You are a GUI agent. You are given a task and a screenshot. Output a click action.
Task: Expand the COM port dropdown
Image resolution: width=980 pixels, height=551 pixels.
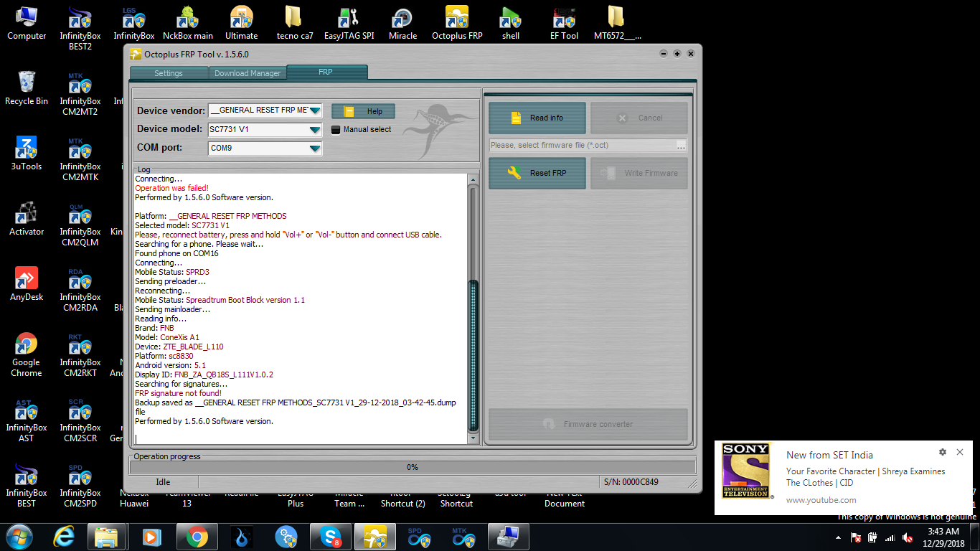315,149
